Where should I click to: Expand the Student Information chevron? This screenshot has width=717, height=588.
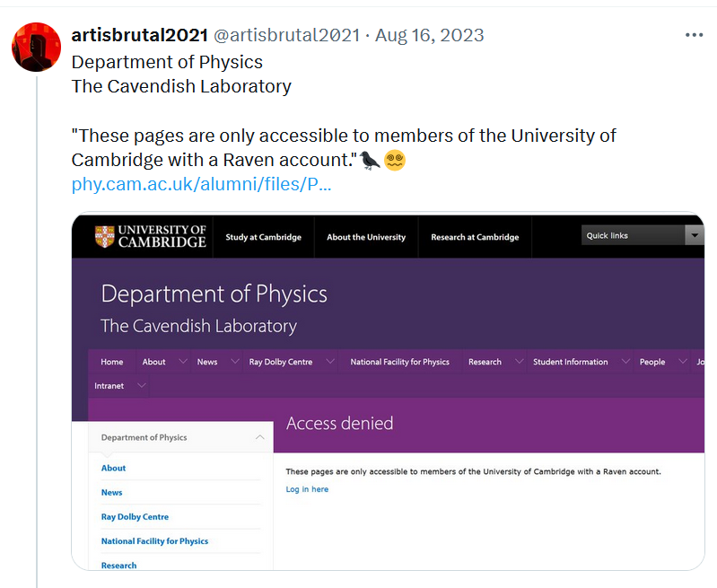(x=625, y=361)
